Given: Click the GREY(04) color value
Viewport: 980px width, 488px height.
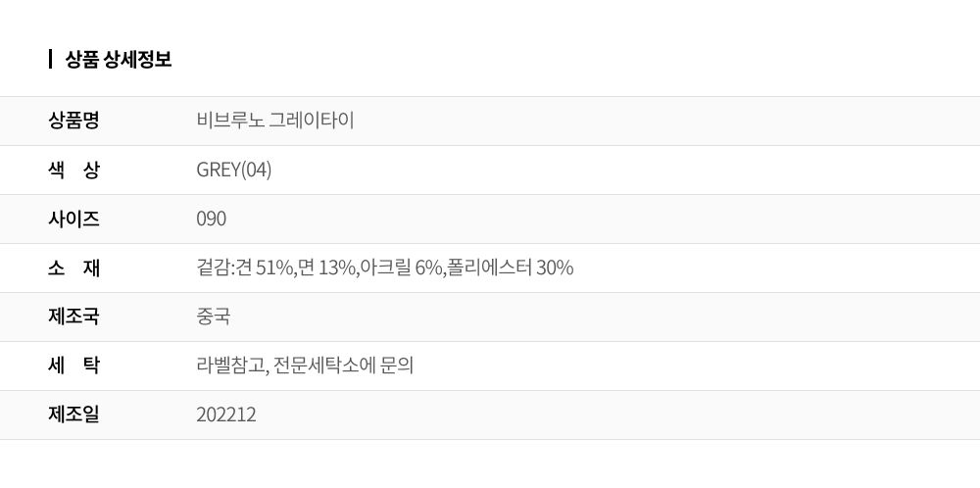Looking at the screenshot, I should pos(234,170).
